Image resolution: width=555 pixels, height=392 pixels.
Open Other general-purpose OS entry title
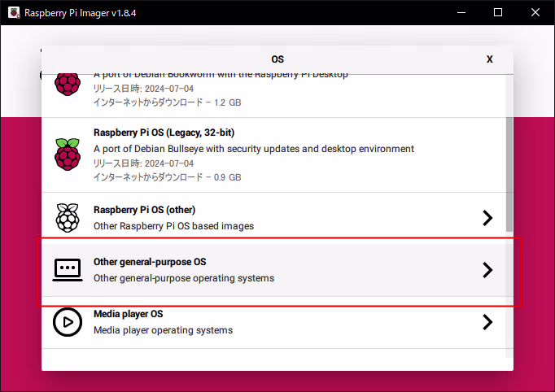click(x=150, y=262)
